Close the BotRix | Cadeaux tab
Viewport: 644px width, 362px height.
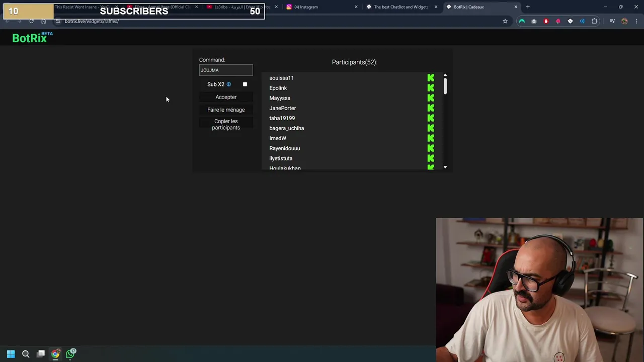[x=516, y=7]
